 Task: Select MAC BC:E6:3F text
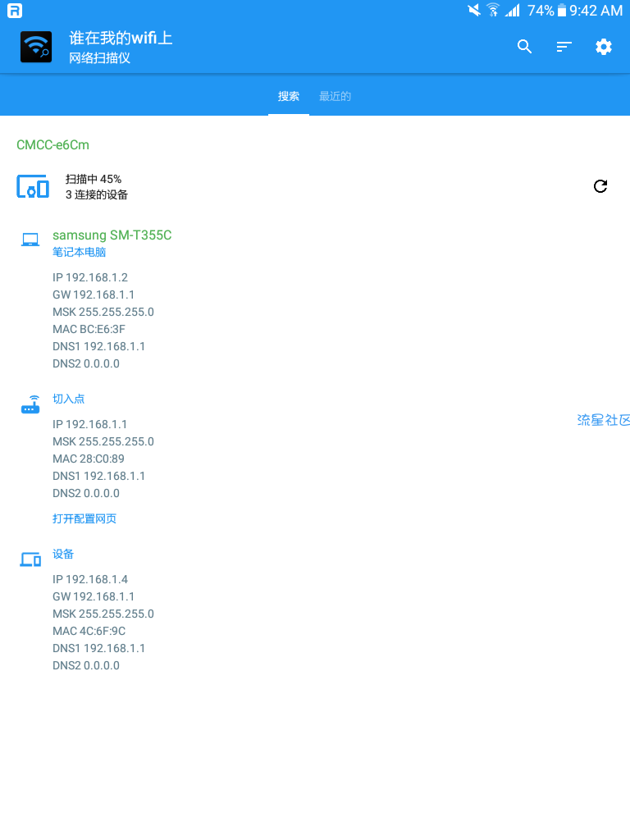point(89,329)
